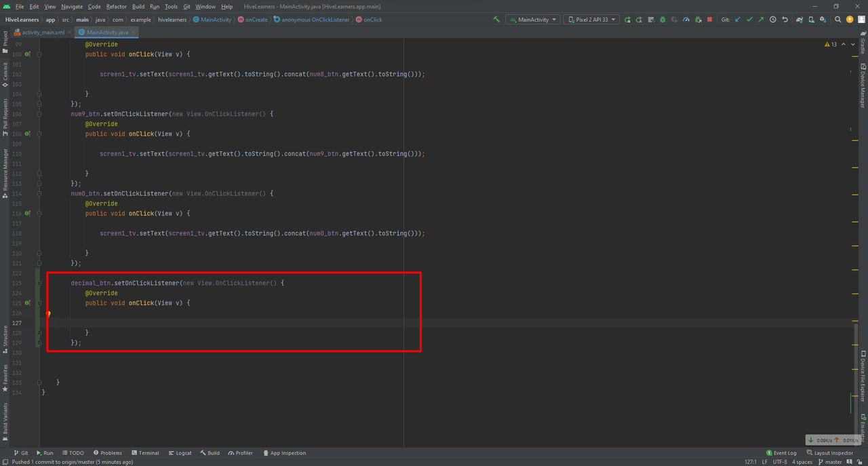Show Git history clock icon
This screenshot has width=868, height=466.
(x=773, y=20)
